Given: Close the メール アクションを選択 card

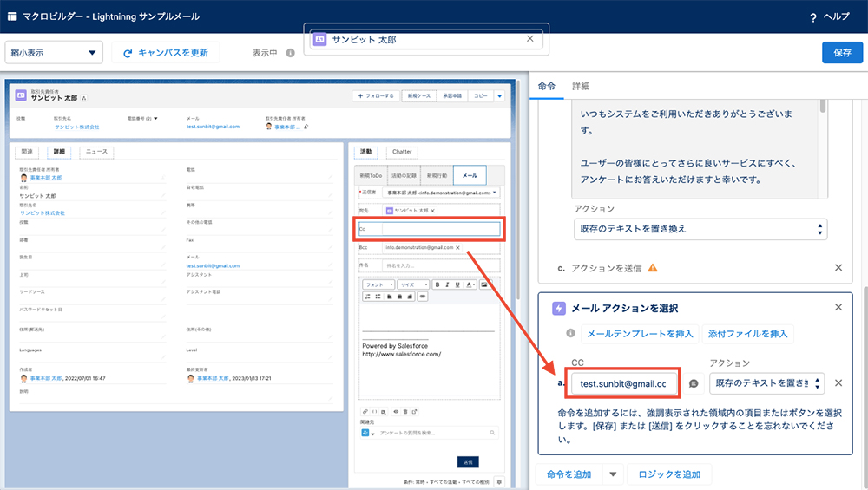Looking at the screenshot, I should click(x=838, y=308).
